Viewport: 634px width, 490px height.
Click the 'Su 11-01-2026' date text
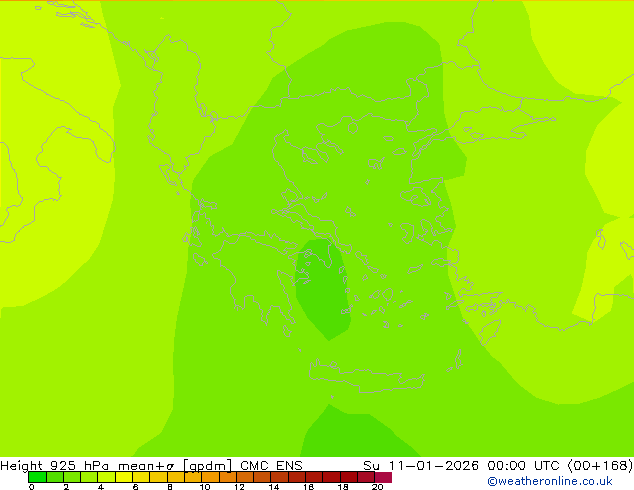click(421, 465)
